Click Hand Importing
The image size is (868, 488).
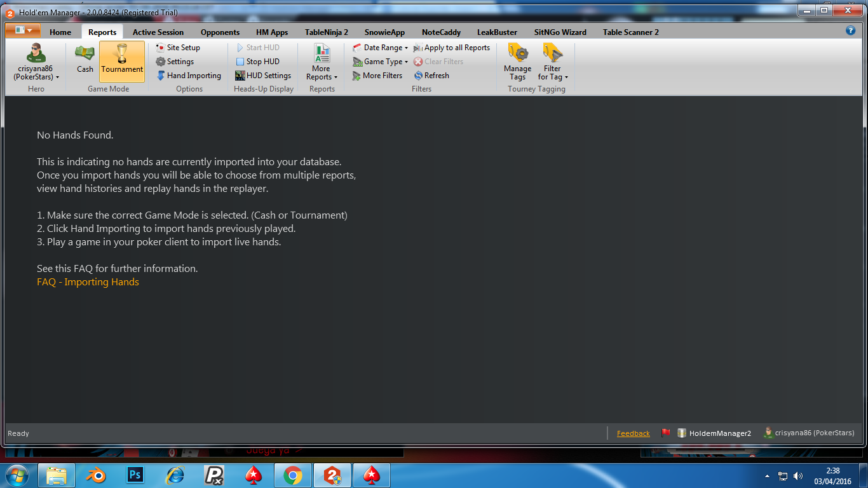(x=188, y=76)
